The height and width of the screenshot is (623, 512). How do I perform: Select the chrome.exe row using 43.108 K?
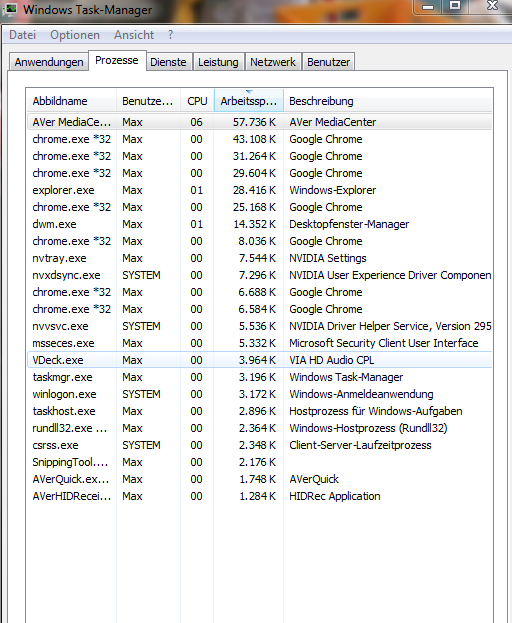click(x=260, y=139)
